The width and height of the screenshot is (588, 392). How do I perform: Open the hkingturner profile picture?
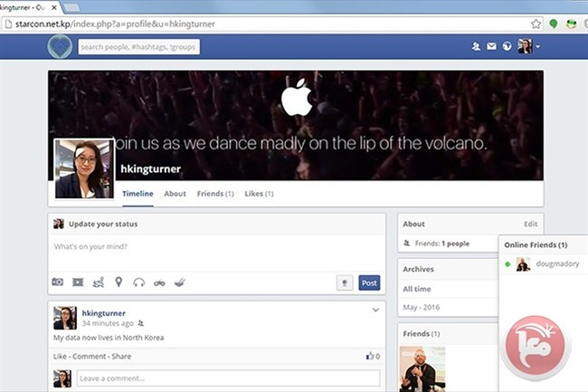[x=84, y=168]
